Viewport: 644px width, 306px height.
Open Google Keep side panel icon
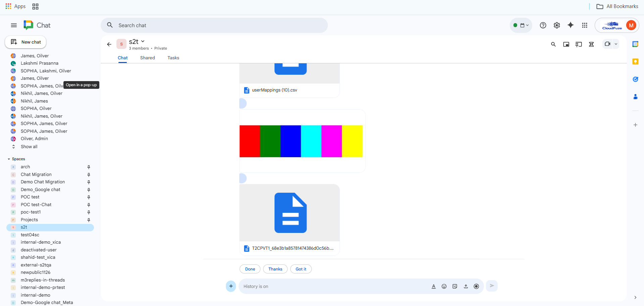(635, 62)
